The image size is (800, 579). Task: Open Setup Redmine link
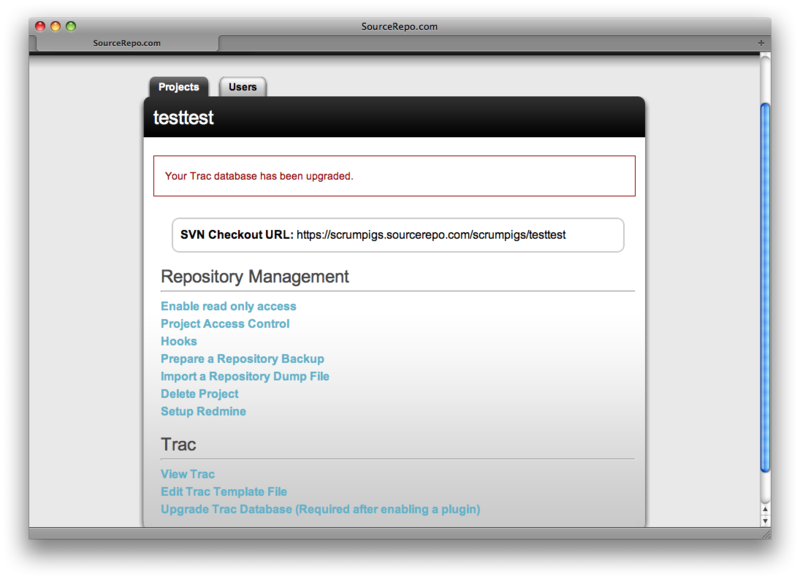click(x=203, y=411)
